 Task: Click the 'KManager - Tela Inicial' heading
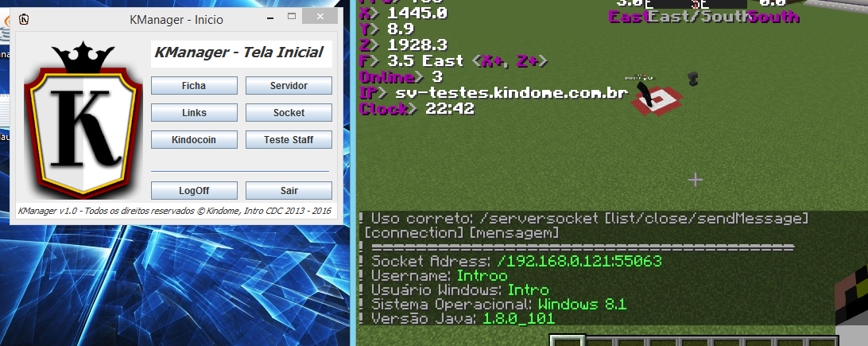238,52
